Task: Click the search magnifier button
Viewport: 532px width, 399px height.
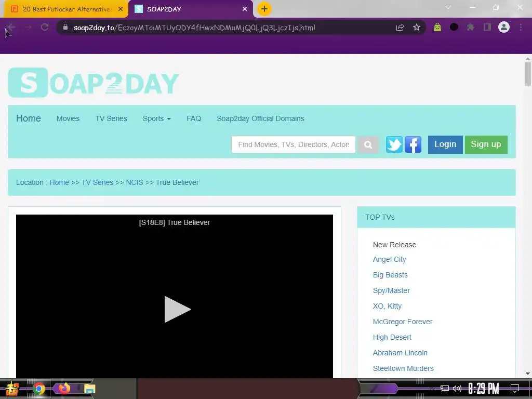Action: pos(368,145)
